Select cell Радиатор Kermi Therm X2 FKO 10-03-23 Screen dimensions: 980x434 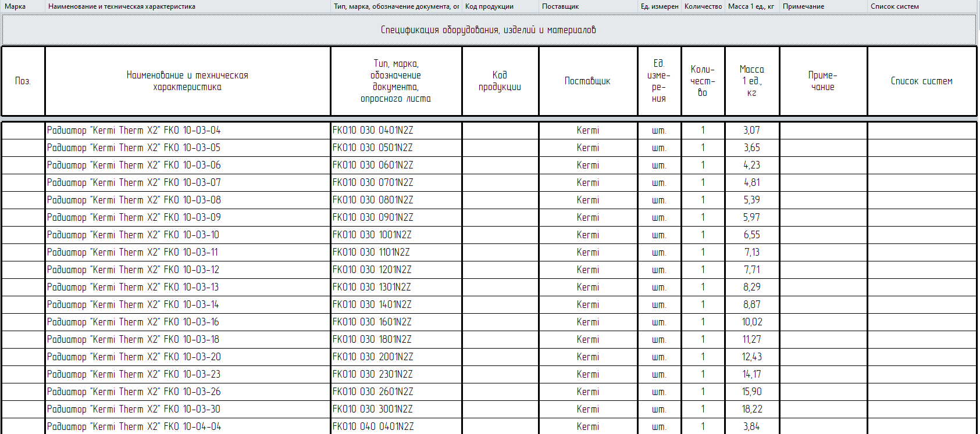pyautogui.click(x=188, y=374)
